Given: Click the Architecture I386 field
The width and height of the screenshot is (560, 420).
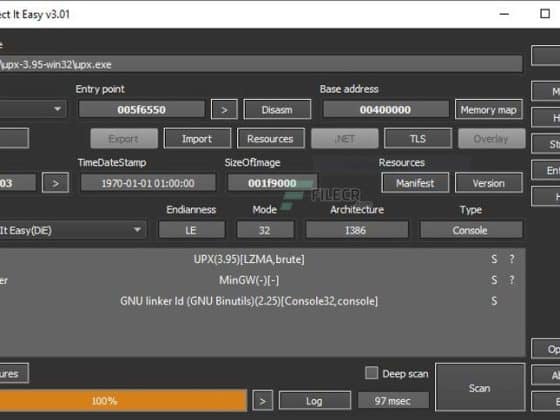Looking at the screenshot, I should [x=356, y=230].
